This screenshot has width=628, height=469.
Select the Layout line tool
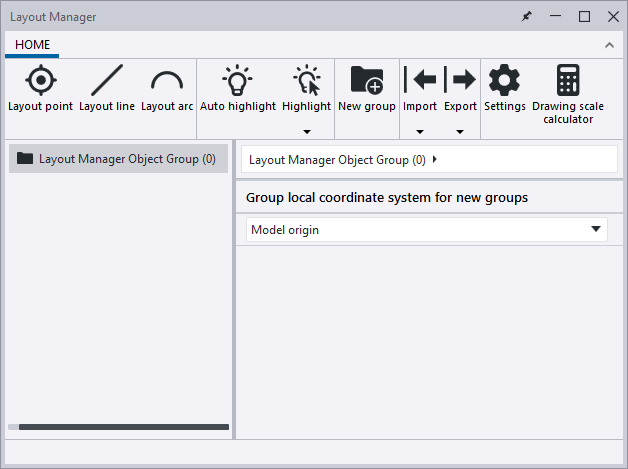point(107,81)
